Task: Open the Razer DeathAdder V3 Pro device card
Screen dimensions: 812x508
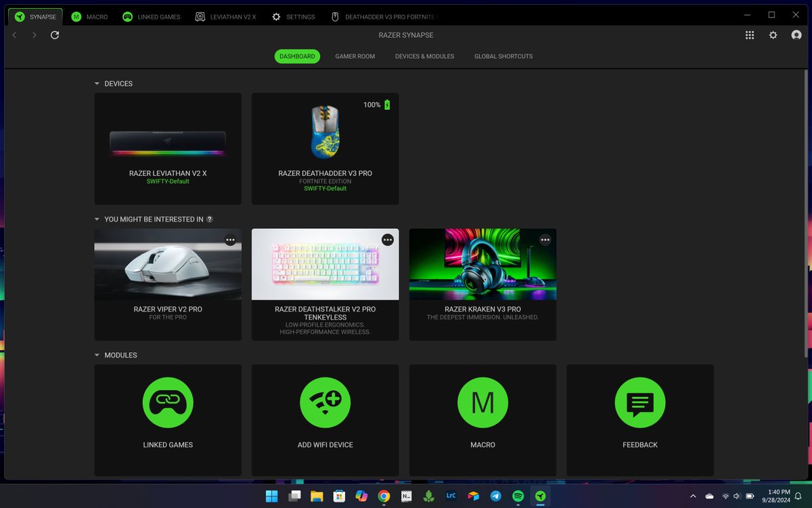Action: pyautogui.click(x=325, y=148)
